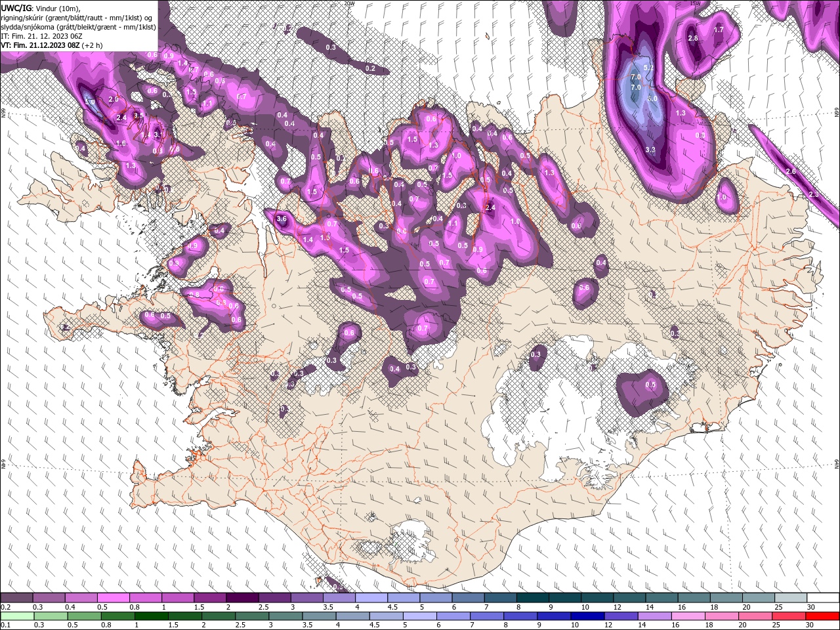Click bottom-row green swatch between 1 and 1.5
Viewport: 840px width, 630px height.
click(x=151, y=616)
